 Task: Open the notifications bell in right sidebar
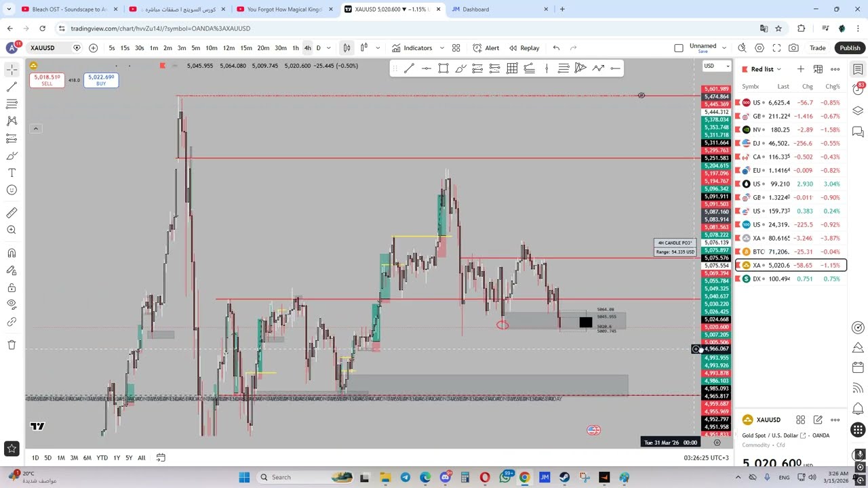[858, 408]
